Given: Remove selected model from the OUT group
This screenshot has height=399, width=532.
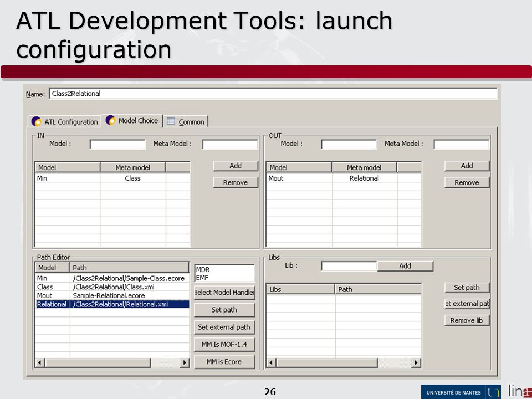Looking at the screenshot, I should pyautogui.click(x=467, y=182).
